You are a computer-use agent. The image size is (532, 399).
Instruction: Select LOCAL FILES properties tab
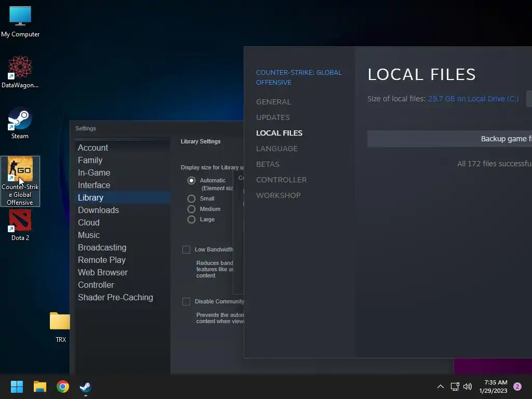coord(279,133)
